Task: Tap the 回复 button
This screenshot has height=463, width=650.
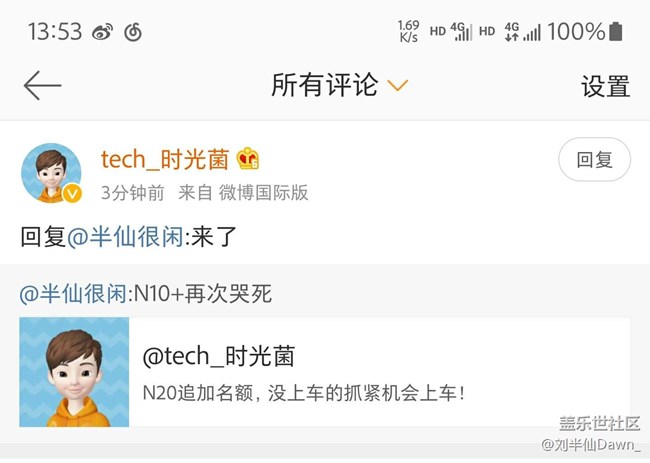Action: (594, 160)
